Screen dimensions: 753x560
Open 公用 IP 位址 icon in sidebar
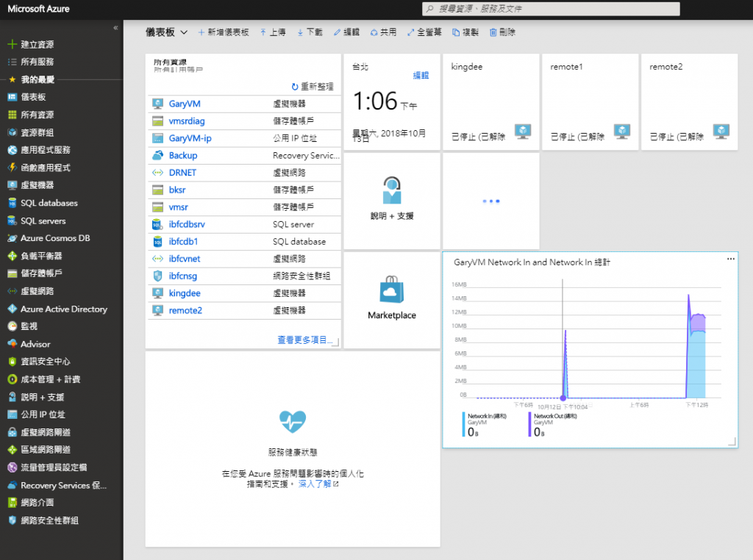pyautogui.click(x=13, y=414)
